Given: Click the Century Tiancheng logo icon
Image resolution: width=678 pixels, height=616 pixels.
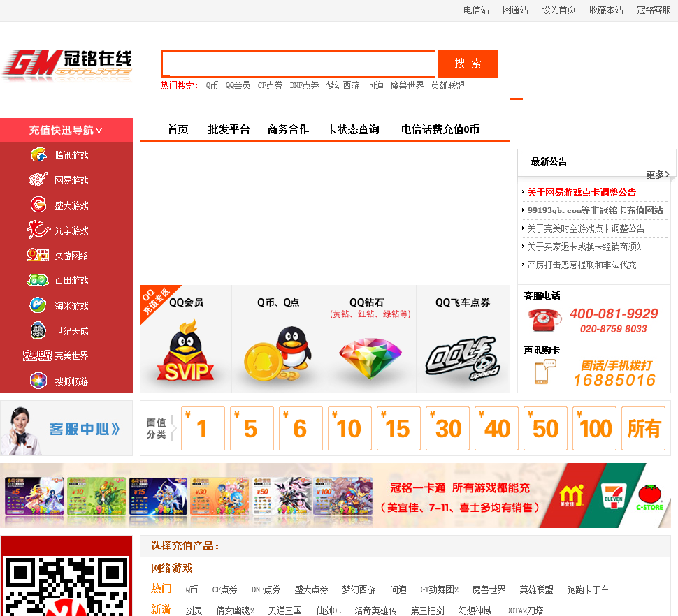Looking at the screenshot, I should pos(38,330).
